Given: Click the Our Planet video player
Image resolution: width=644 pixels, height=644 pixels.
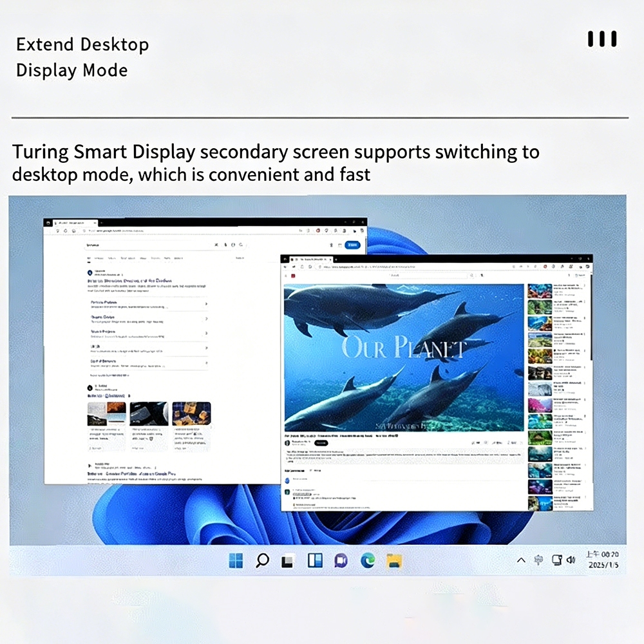Looking at the screenshot, I should tap(404, 357).
